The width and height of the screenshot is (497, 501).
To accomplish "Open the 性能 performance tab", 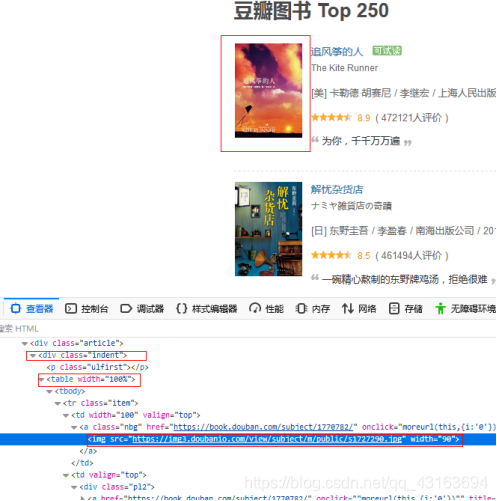I will tap(266, 308).
